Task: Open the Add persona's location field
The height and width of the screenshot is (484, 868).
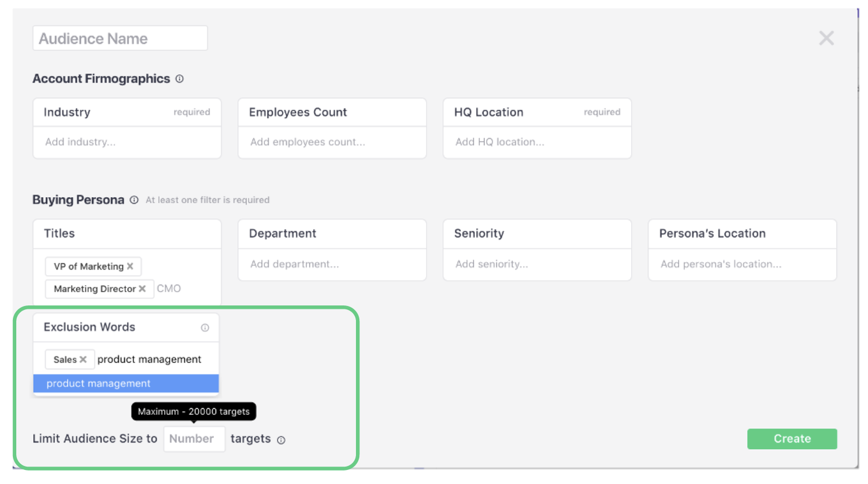Action: 742,264
